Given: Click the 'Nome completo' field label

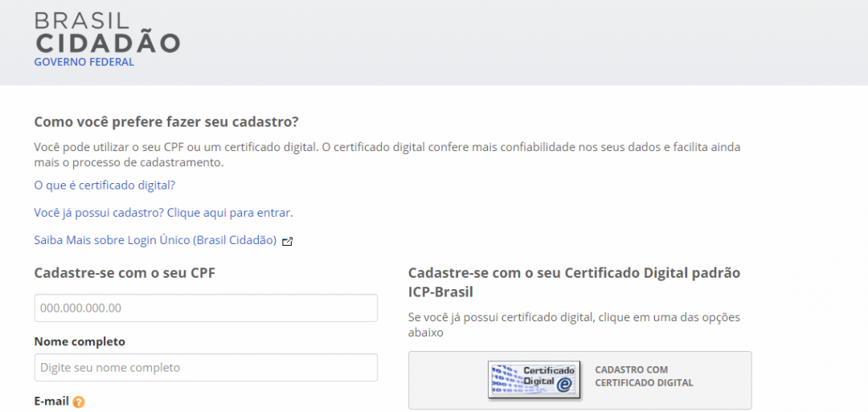Looking at the screenshot, I should point(80,342).
